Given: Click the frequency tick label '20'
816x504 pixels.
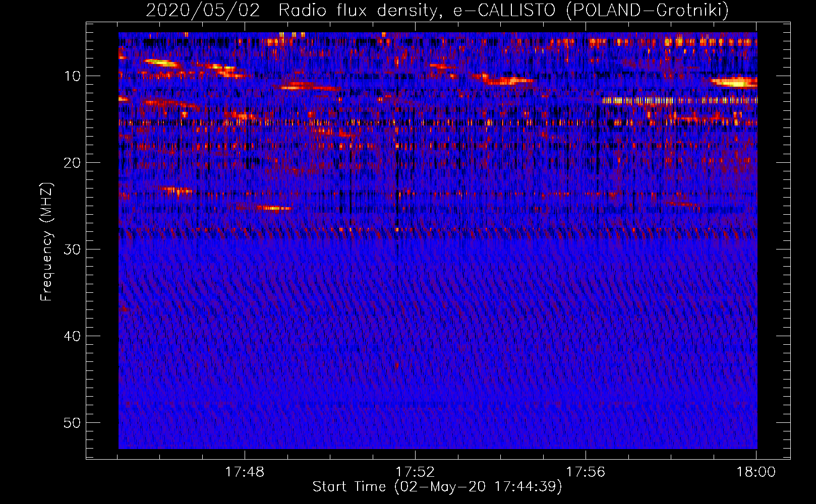Looking at the screenshot, I should pos(73,163).
